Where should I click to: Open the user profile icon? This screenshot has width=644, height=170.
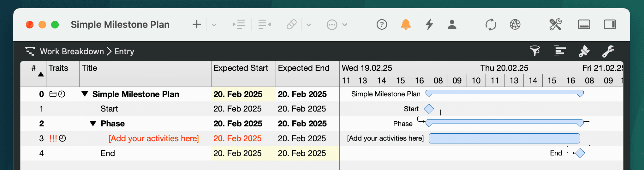click(x=452, y=24)
